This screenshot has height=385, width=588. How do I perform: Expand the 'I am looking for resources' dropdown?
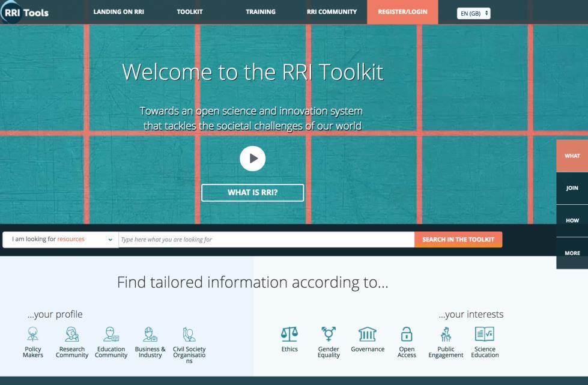pos(61,240)
